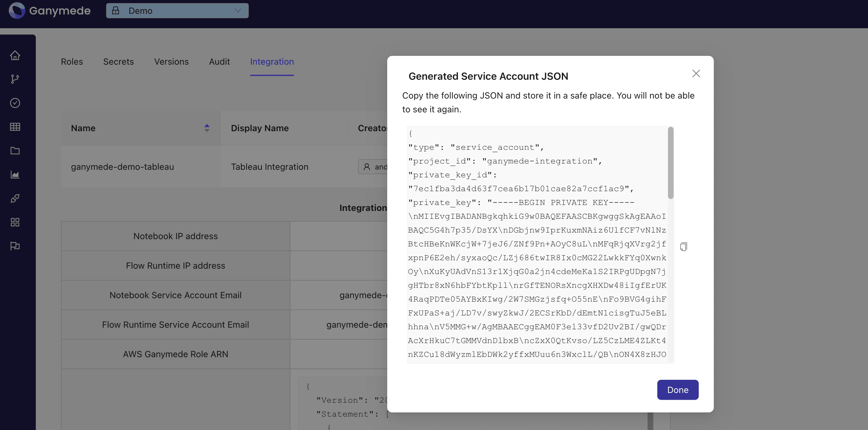The image size is (868, 430).
Task: Click Done to close the JSON dialog
Action: point(678,389)
